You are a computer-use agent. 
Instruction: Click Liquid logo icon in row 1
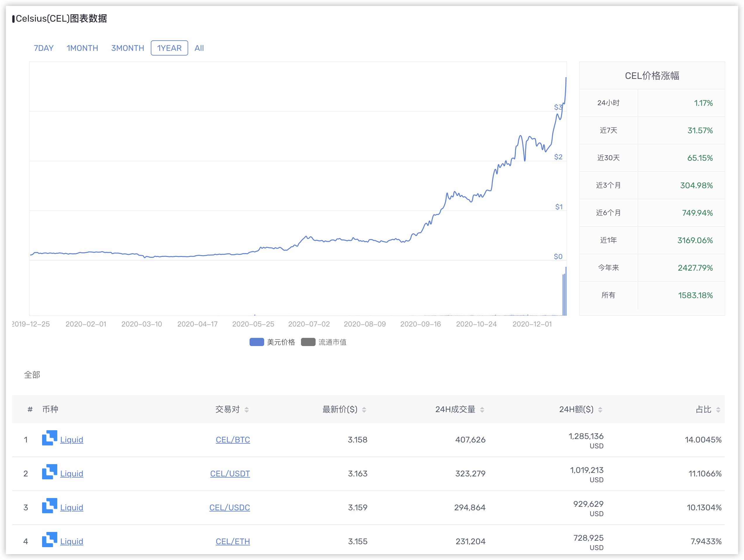click(49, 438)
